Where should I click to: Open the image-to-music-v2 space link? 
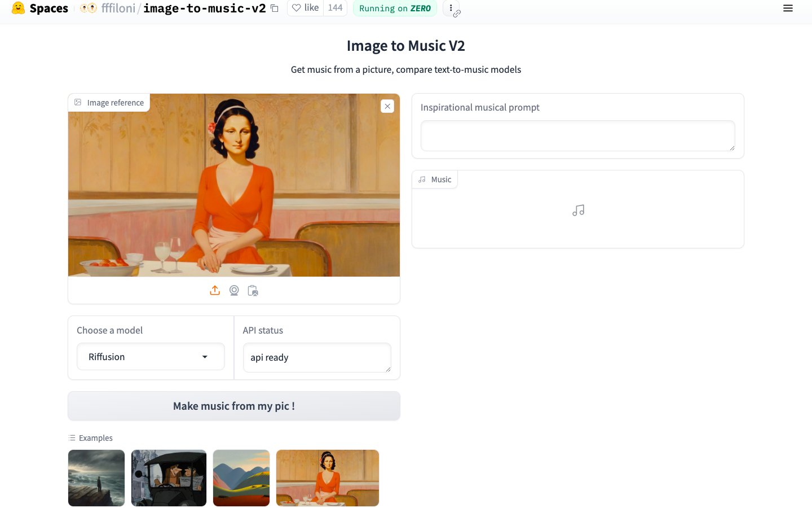(205, 8)
